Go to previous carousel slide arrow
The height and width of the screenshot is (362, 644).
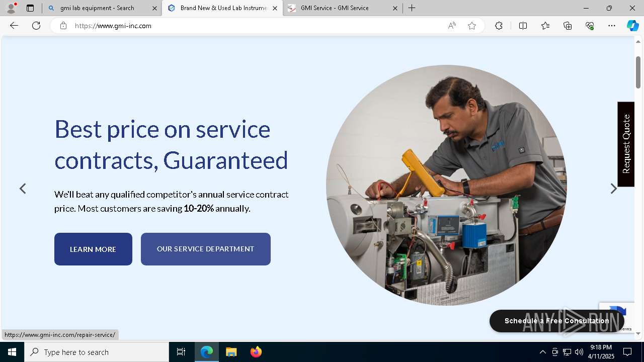click(x=23, y=189)
